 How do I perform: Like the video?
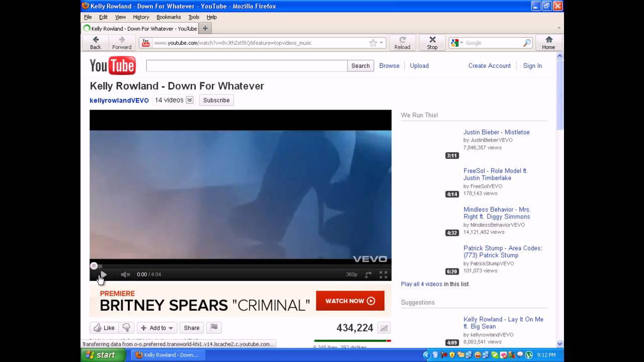104,328
